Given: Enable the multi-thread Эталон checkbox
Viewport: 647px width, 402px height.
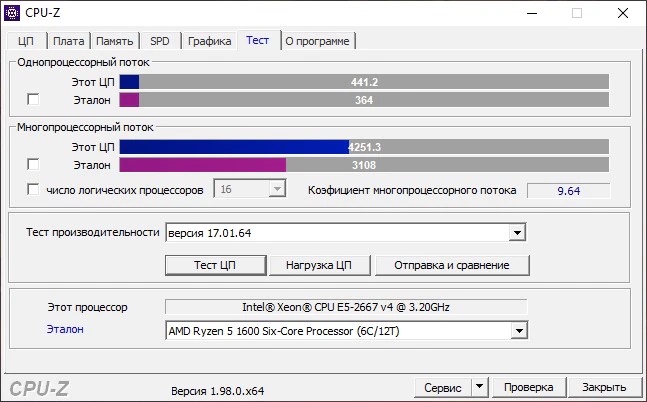Looking at the screenshot, I should [x=33, y=164].
